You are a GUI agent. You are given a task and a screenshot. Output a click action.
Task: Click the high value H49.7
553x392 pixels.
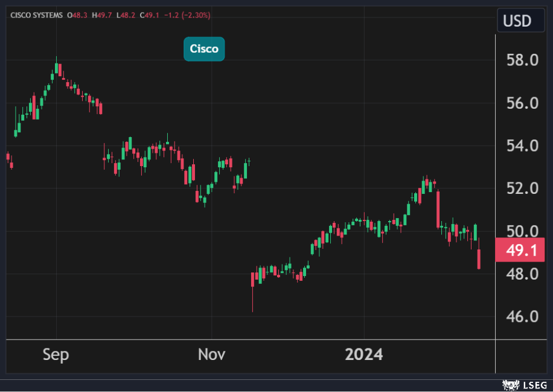(101, 15)
